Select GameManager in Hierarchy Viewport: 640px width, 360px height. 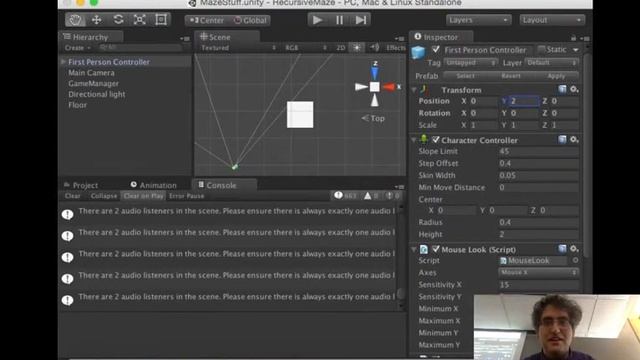[x=93, y=83]
